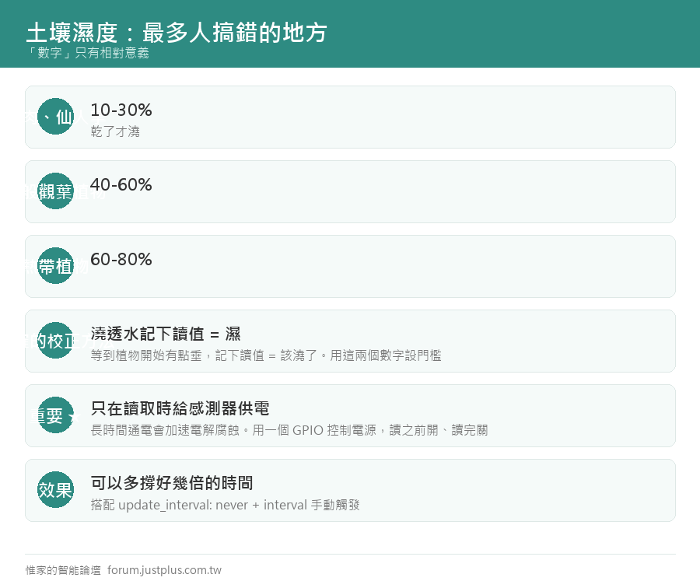This screenshot has width=700, height=588.
Task: Click the subtitle 「數字」只有相對意義
Action: 87,53
